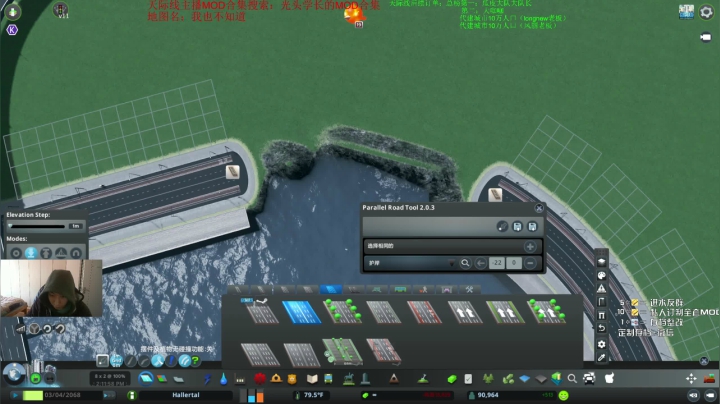Select the one-way road with trees
This screenshot has height=404, width=720.
(546, 311)
